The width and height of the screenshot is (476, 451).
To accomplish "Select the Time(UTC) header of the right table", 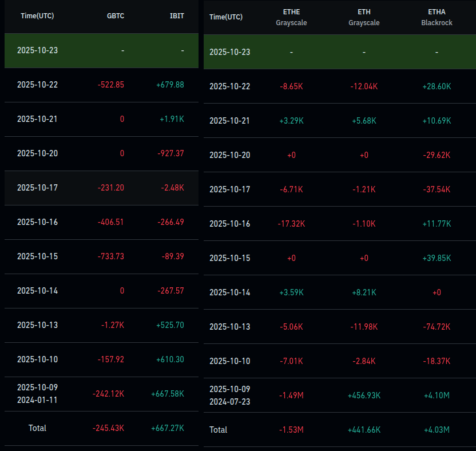I will (x=225, y=16).
